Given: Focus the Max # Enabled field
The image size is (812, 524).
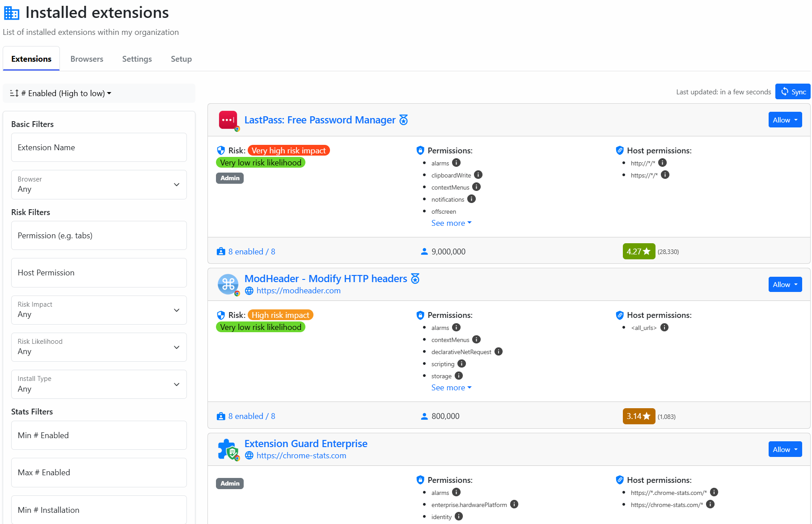Looking at the screenshot, I should pos(99,473).
